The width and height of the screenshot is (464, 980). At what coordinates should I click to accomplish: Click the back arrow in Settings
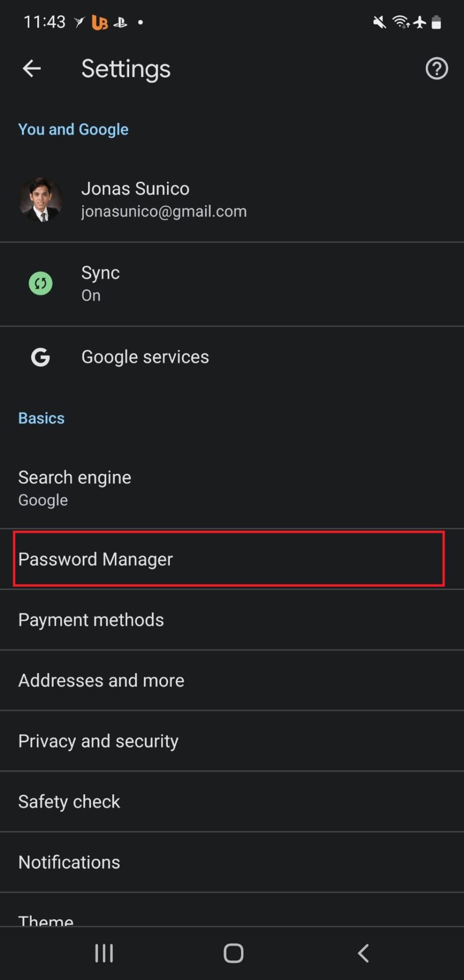31,68
